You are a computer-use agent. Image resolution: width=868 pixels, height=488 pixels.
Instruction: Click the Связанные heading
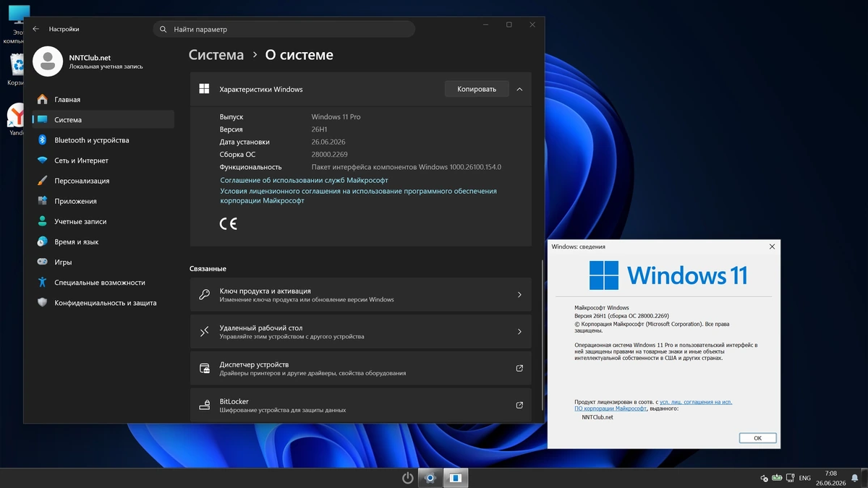coord(208,268)
